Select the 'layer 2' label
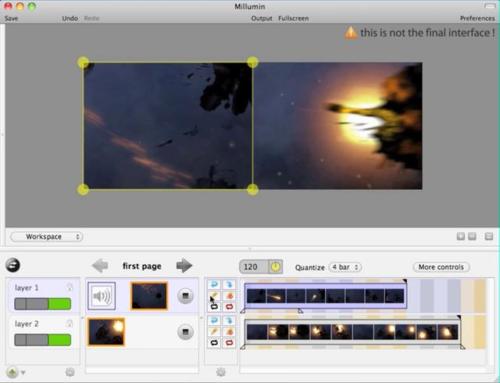Viewport: 500px width, 383px height. point(27,323)
